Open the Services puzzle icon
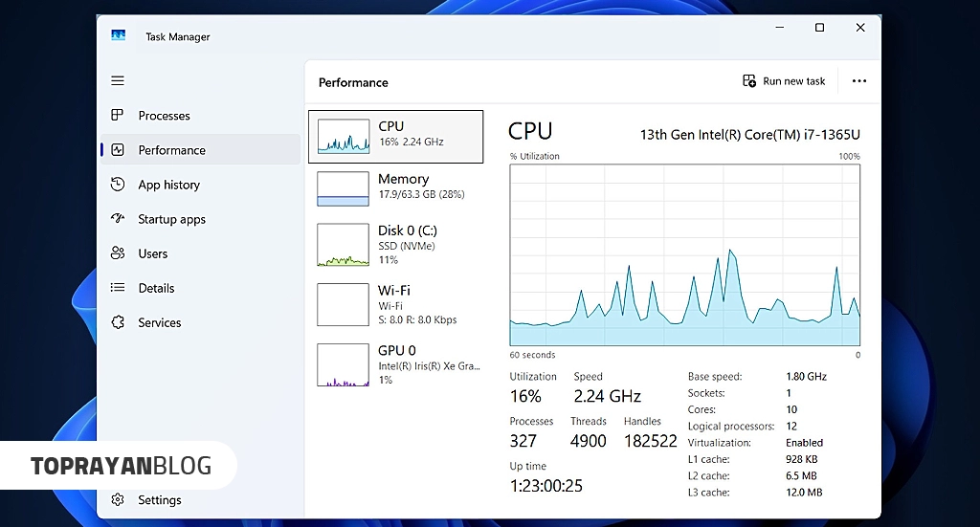This screenshot has height=527, width=980. coord(118,322)
